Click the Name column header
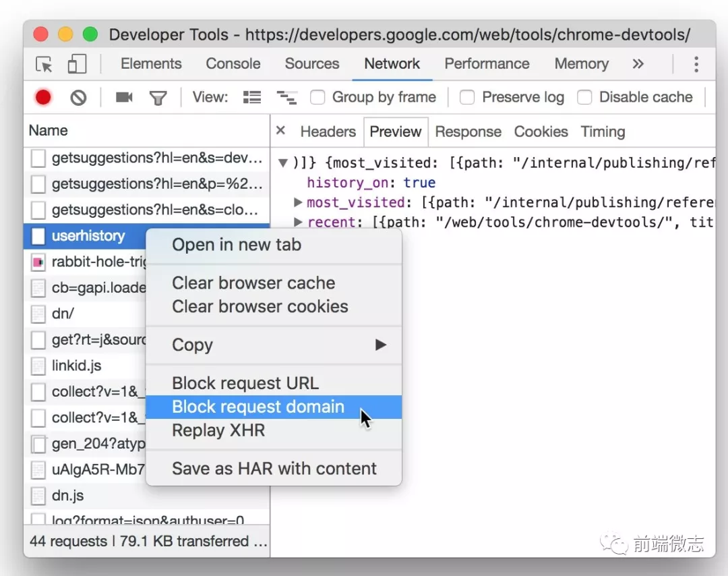This screenshot has height=576, width=728. (x=147, y=131)
